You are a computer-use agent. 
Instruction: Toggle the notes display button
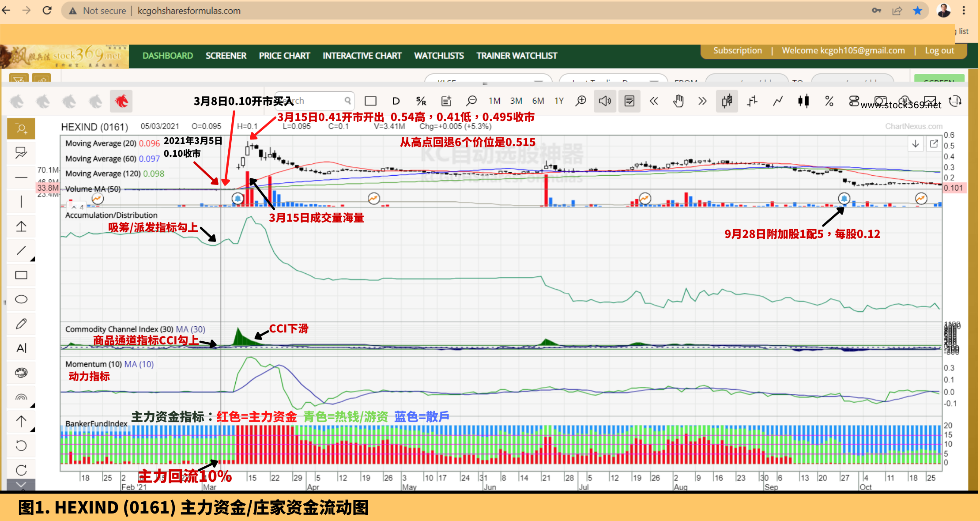(x=629, y=101)
